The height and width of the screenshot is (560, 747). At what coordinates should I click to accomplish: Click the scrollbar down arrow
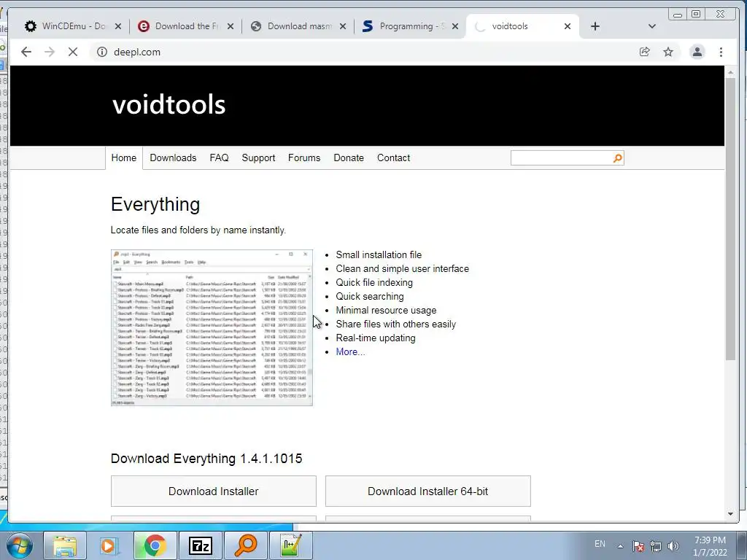click(730, 514)
